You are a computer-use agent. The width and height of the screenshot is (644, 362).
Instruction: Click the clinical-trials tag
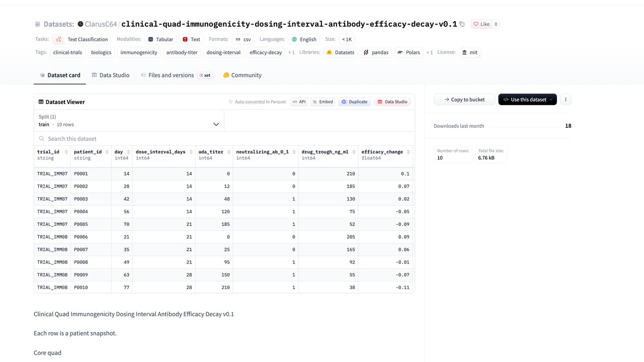(67, 52)
